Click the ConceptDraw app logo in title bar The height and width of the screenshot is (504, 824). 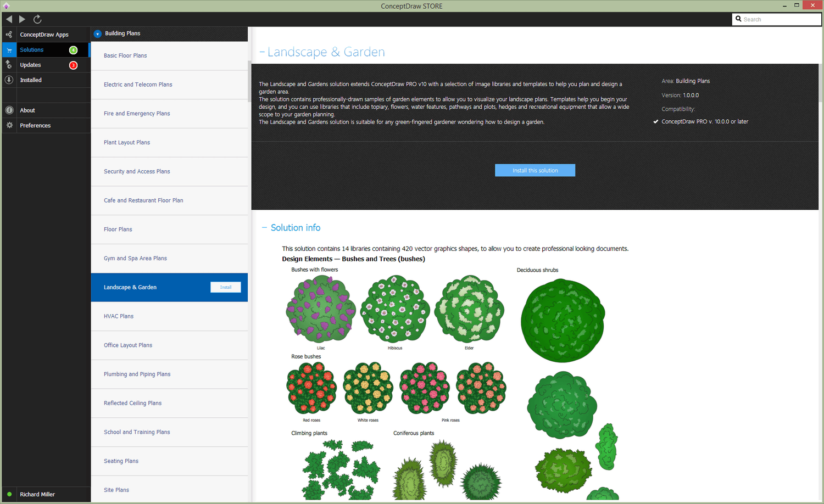[6, 6]
